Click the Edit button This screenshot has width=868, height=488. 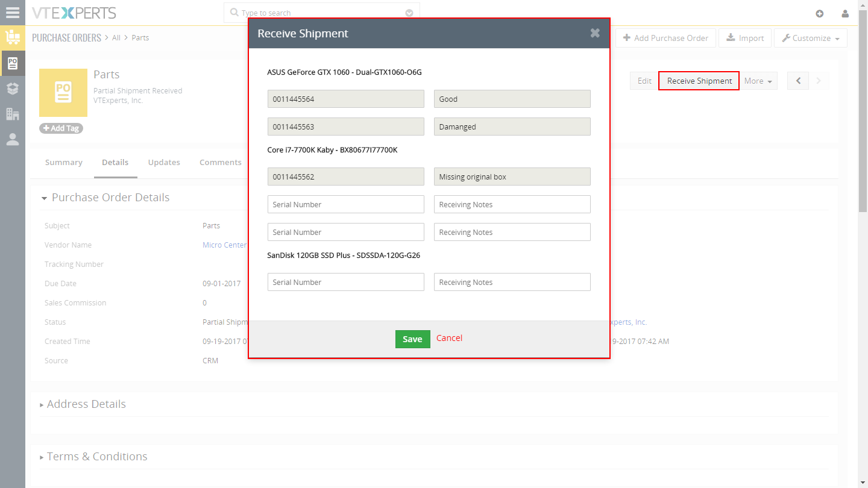pyautogui.click(x=644, y=81)
